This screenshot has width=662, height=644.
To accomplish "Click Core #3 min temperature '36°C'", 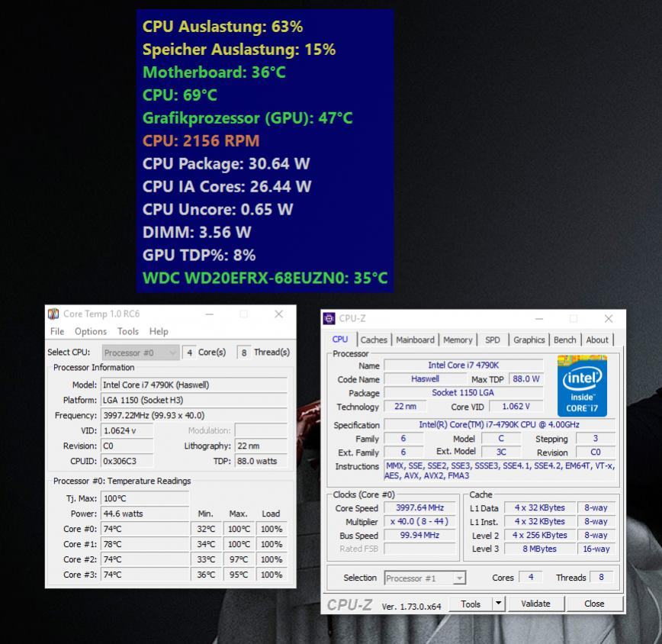I will coord(206,575).
